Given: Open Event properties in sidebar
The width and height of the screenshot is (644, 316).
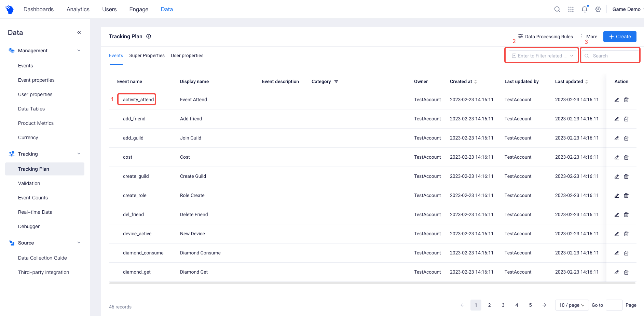Looking at the screenshot, I should [36, 80].
